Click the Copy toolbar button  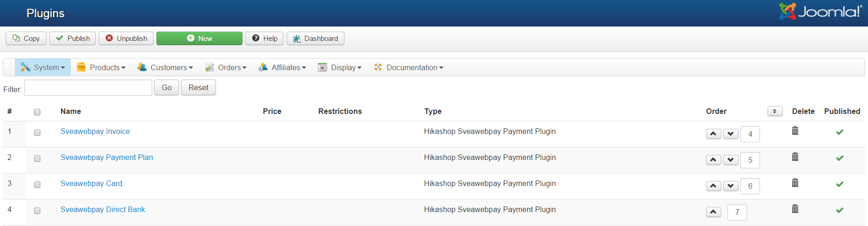point(26,38)
